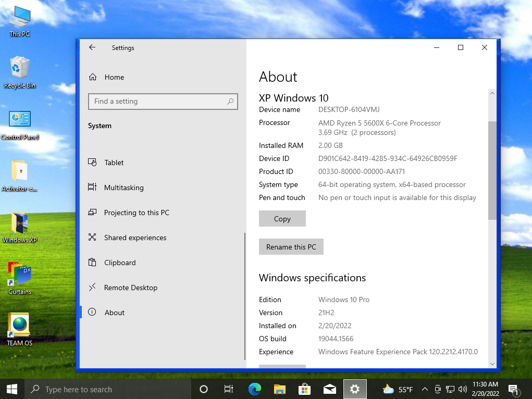Viewport: 532px width, 399px height.
Task: Open Microsoft Edge from the taskbar
Action: pos(254,389)
